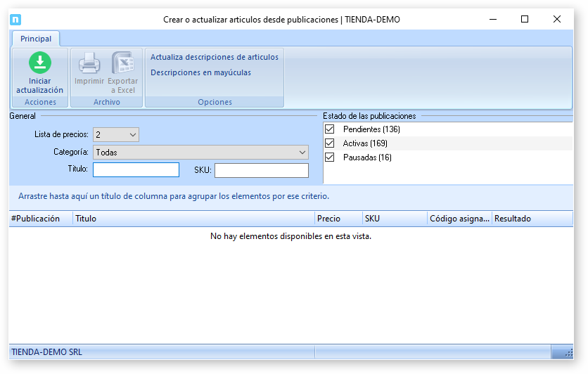Focus the Título text field
Screen dimensions: 588x374
tap(136, 169)
